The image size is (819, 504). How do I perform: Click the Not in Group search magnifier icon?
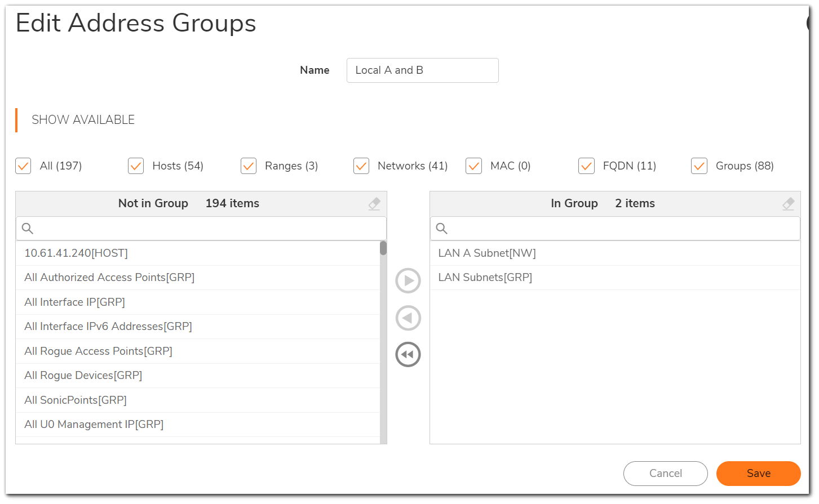[x=28, y=229]
